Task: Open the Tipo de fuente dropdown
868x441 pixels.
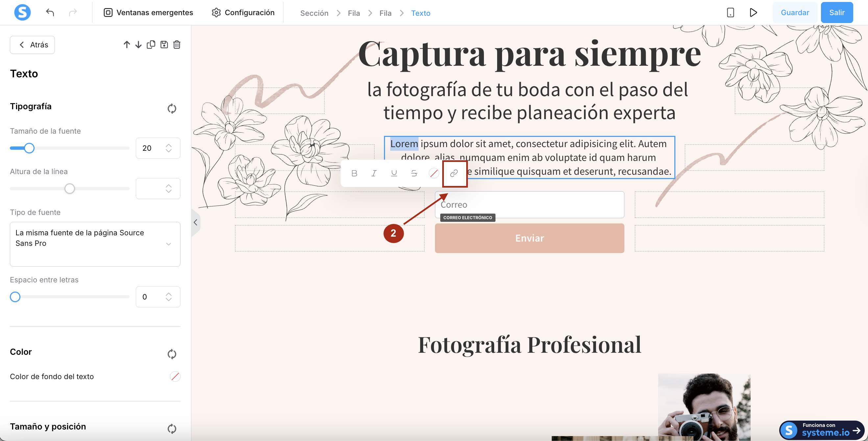Action: (x=95, y=244)
